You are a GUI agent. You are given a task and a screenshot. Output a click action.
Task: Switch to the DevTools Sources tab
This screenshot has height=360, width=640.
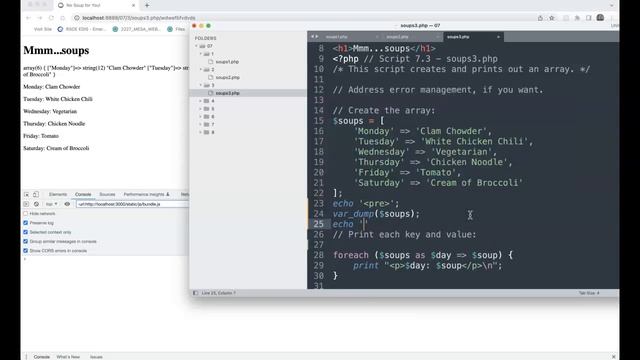click(107, 194)
